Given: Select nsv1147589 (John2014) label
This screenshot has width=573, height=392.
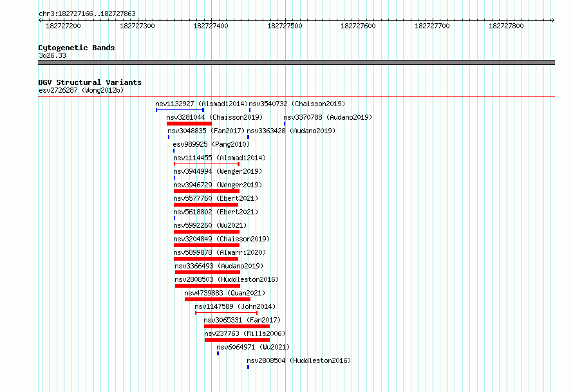Looking at the screenshot, I should [x=235, y=306].
